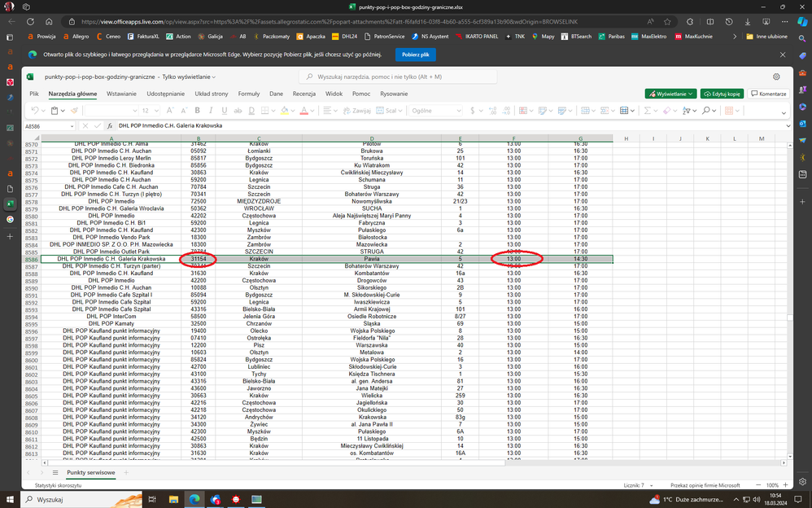This screenshot has height=508, width=812.
Task: Expand the font size dropdown
Action: tap(157, 111)
